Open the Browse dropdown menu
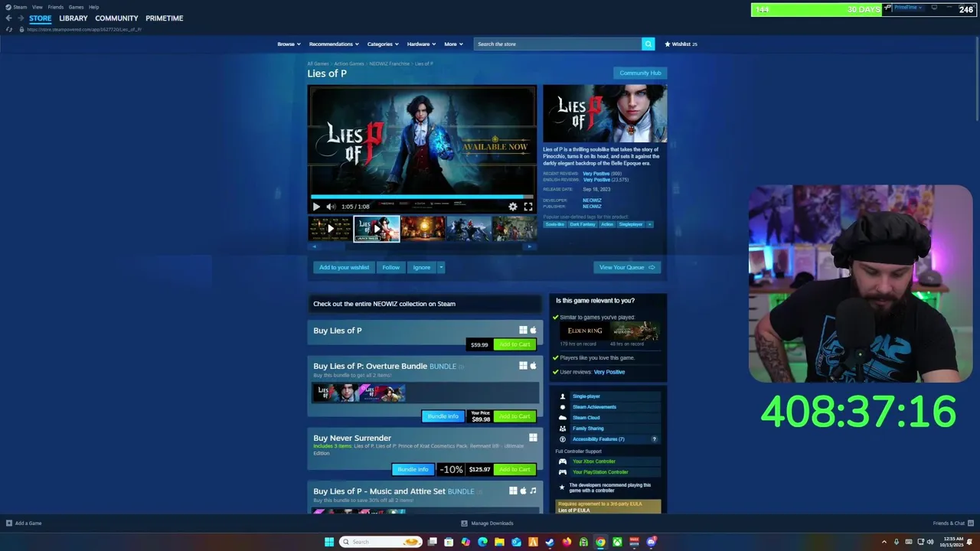 [x=289, y=44]
